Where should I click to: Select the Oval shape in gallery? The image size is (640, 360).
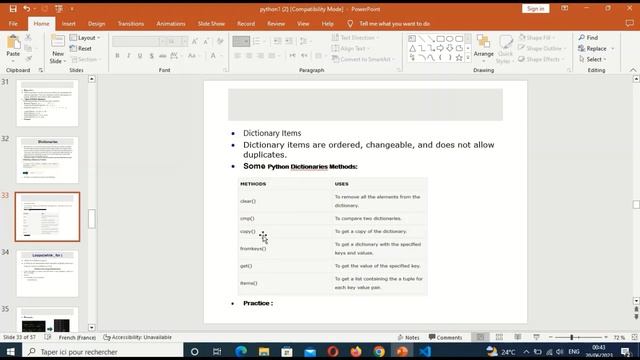(450, 39)
